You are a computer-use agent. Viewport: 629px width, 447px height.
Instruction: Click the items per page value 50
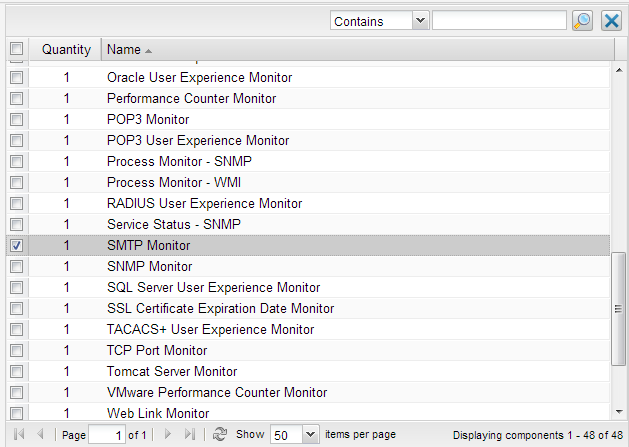(287, 435)
